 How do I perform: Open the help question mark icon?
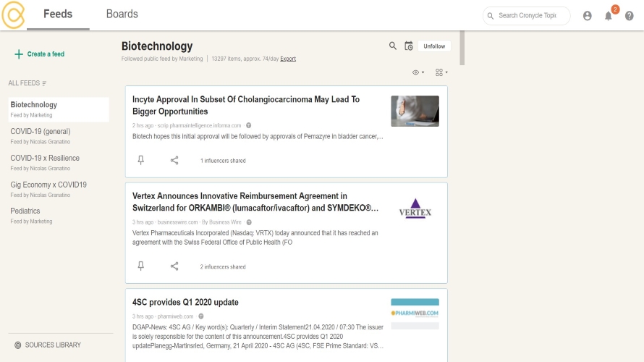pos(630,16)
